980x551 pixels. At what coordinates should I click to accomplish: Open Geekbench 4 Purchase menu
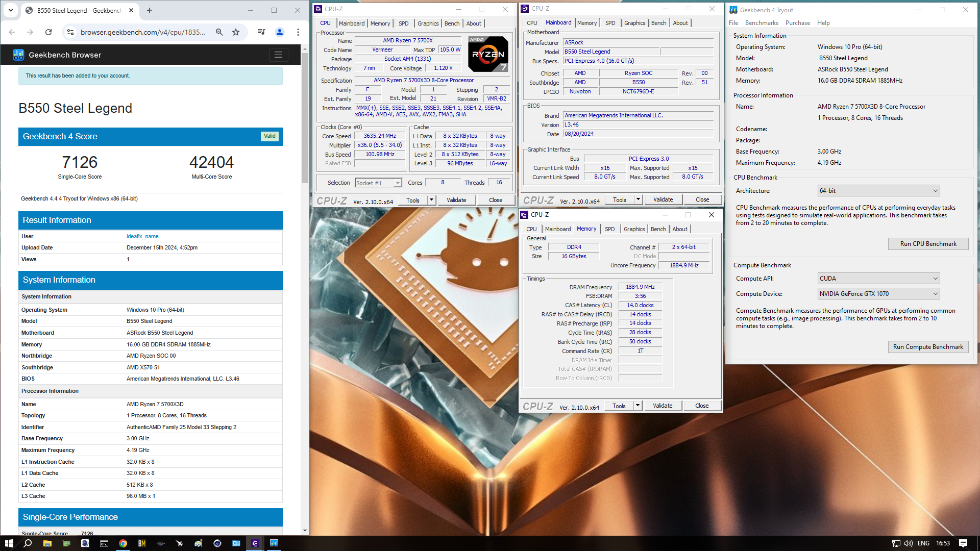click(797, 23)
